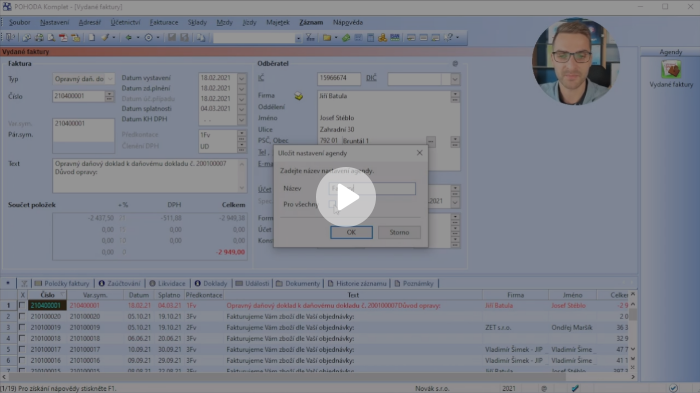The width and height of the screenshot is (700, 393).
Task: Expand the DIČ dropdown arrow
Action: (x=455, y=79)
